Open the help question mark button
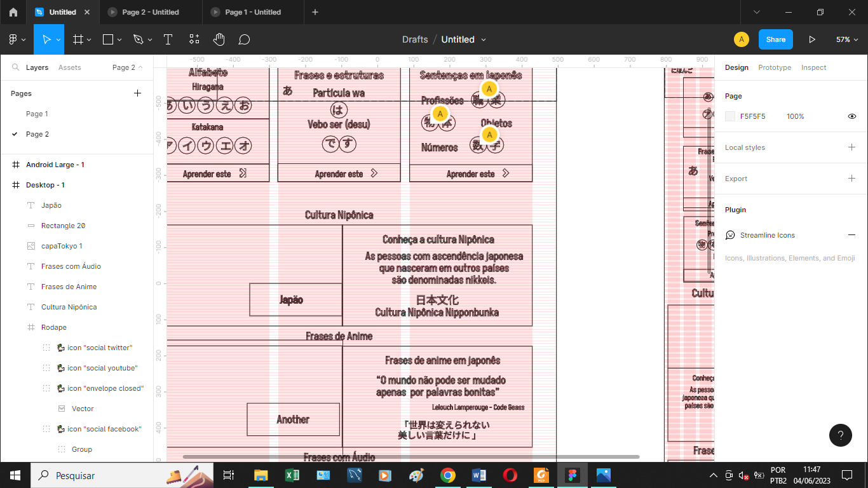Image resolution: width=868 pixels, height=488 pixels. 840,435
